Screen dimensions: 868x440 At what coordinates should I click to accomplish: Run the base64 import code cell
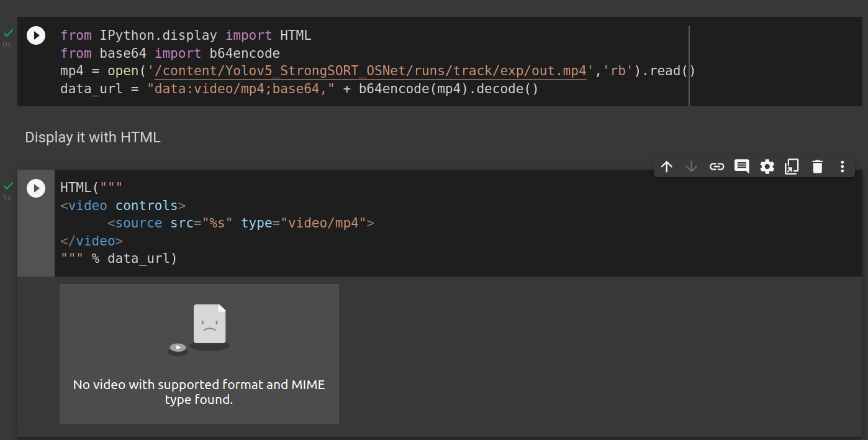tap(35, 35)
